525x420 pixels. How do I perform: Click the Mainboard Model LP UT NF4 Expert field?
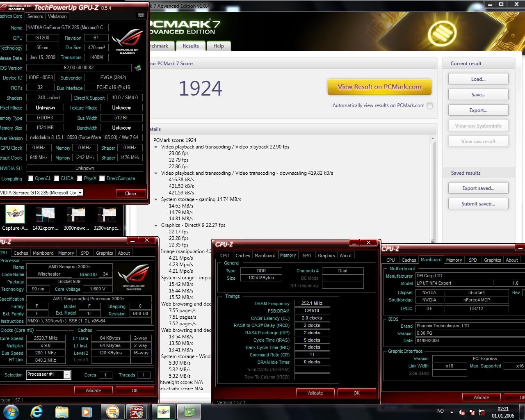454,283
